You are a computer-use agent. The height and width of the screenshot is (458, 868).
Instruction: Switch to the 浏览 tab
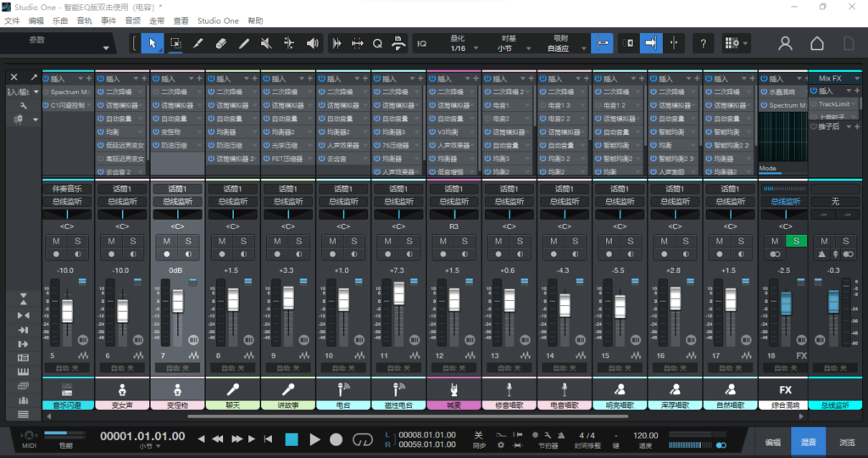847,442
